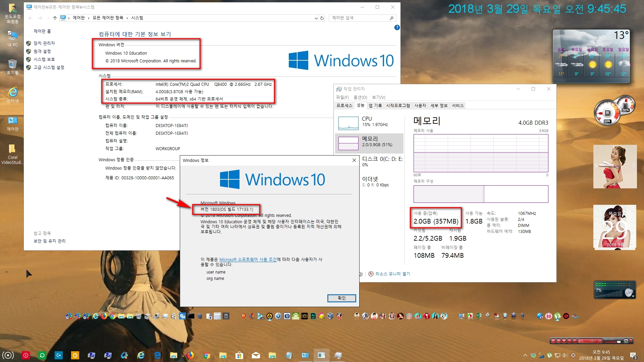Open Microsoft Store from taskbar
Viewport: 644px width, 362px height.
[239, 355]
